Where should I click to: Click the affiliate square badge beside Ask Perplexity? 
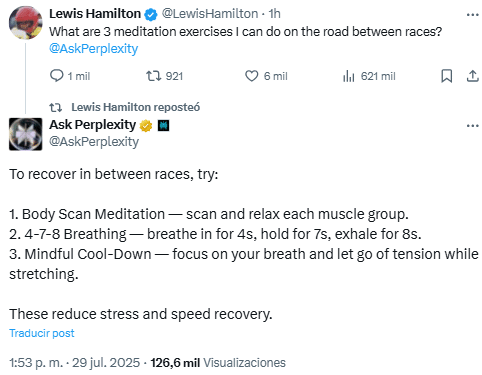pyautogui.click(x=163, y=126)
